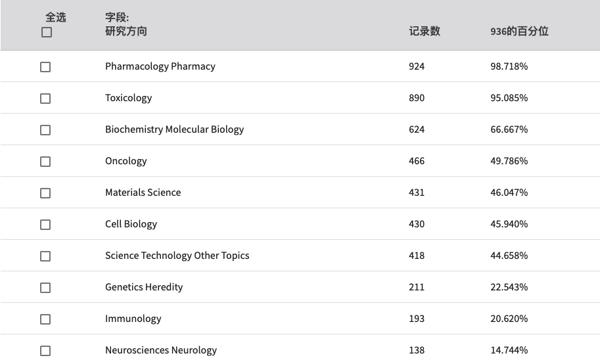This screenshot has height=364, width=600.
Task: Click the Pharmacology Pharmacy label
Action: (160, 66)
